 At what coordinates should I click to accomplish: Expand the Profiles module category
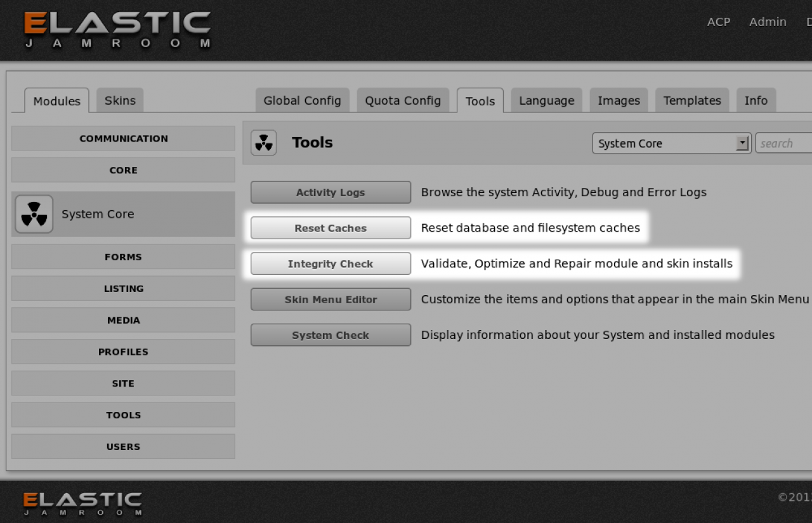click(x=123, y=352)
